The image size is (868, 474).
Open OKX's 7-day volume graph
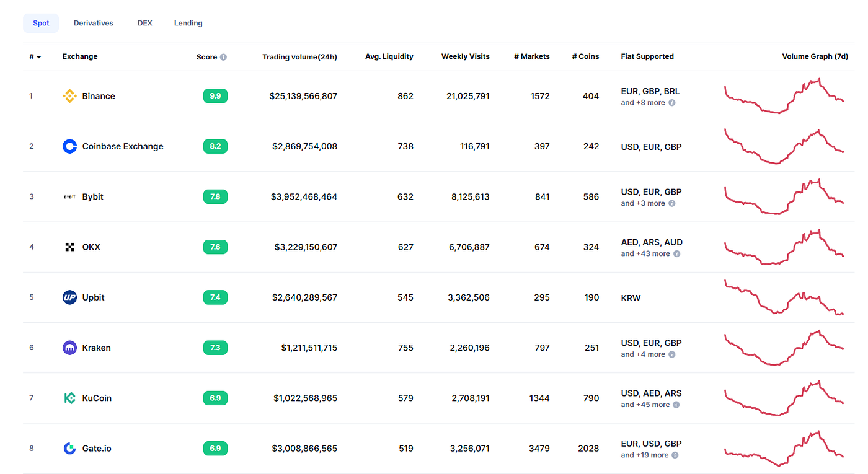784,247
